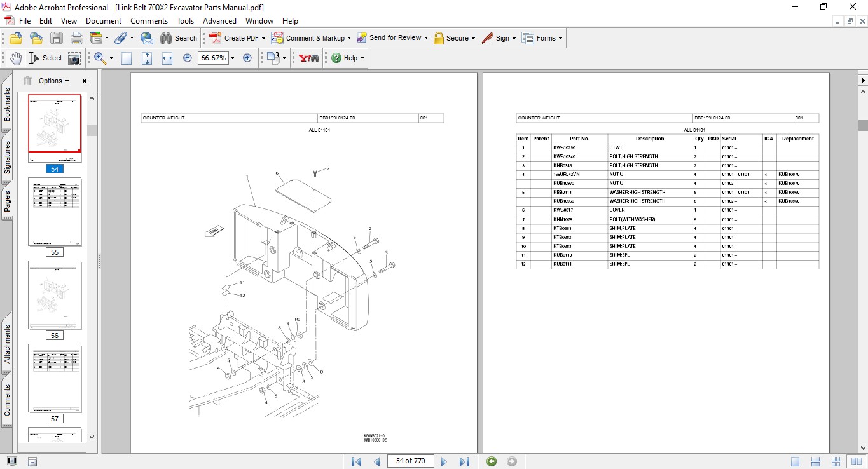Click the Save floppy disk icon
Viewport: 868px width, 469px height.
tap(57, 38)
